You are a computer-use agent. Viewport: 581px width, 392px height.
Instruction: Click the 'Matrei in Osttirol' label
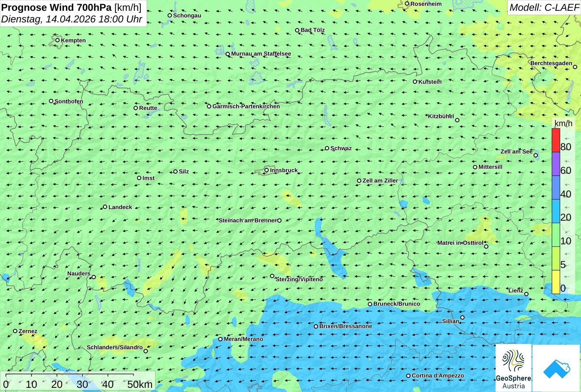[x=460, y=243]
